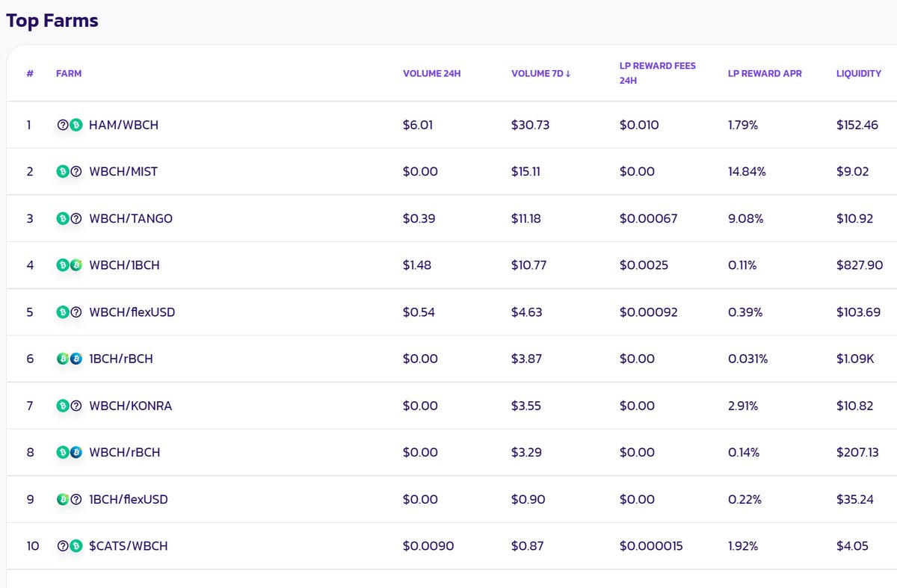897x588 pixels.
Task: Sort by LP Reward APR header
Action: click(765, 74)
